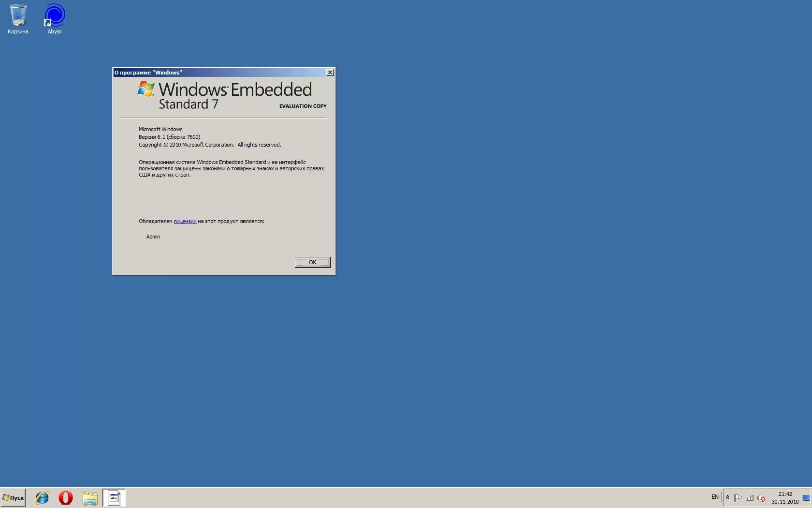
Task: Open the Abyss desktop shortcut
Action: coord(55,19)
